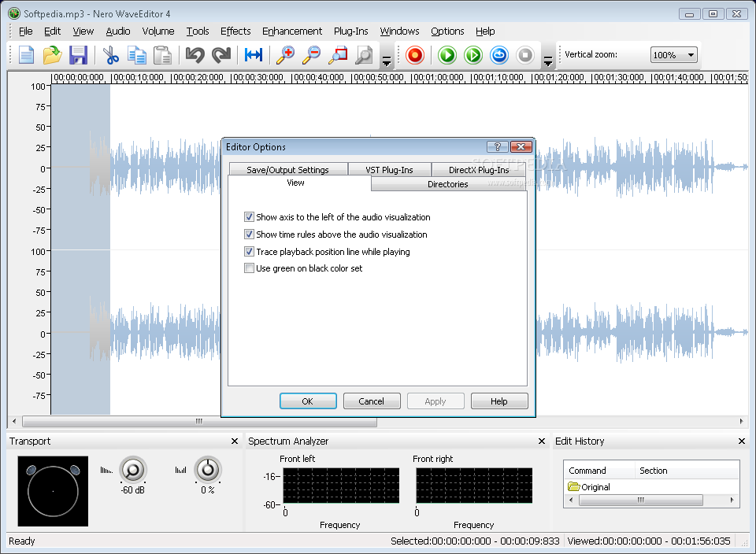756x554 pixels.
Task: Redo the last action
Action: click(221, 55)
